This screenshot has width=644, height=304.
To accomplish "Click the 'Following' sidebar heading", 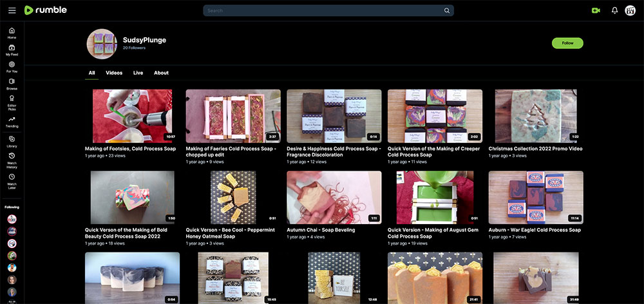I will click(12, 207).
